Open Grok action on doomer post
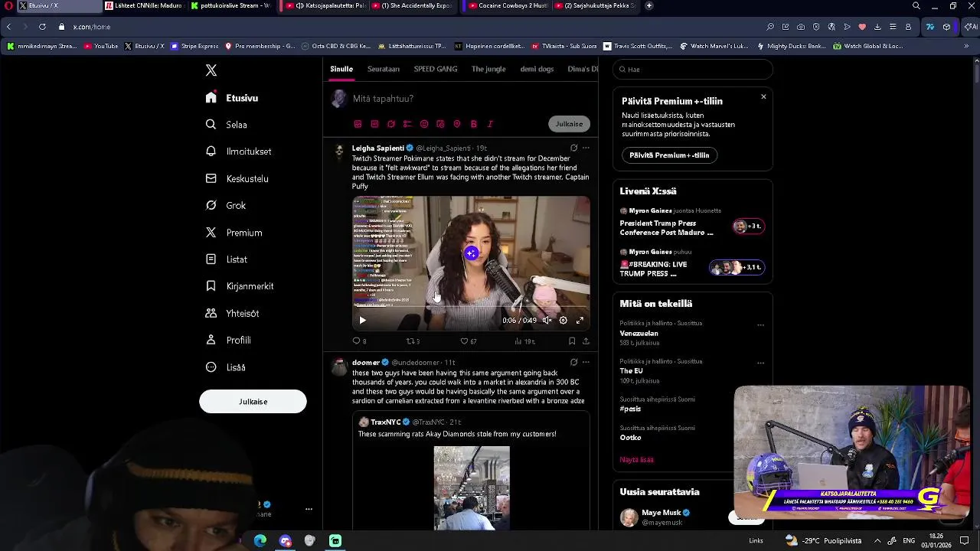This screenshot has height=551, width=980. (x=573, y=362)
